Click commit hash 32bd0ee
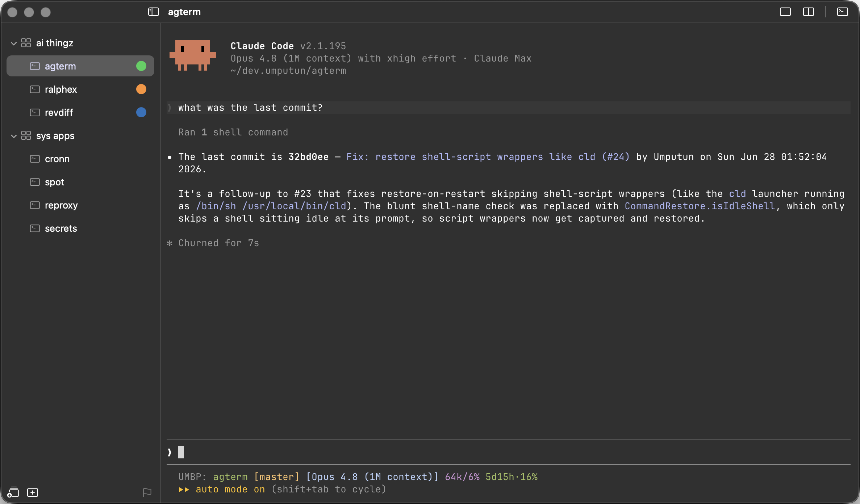 308,157
